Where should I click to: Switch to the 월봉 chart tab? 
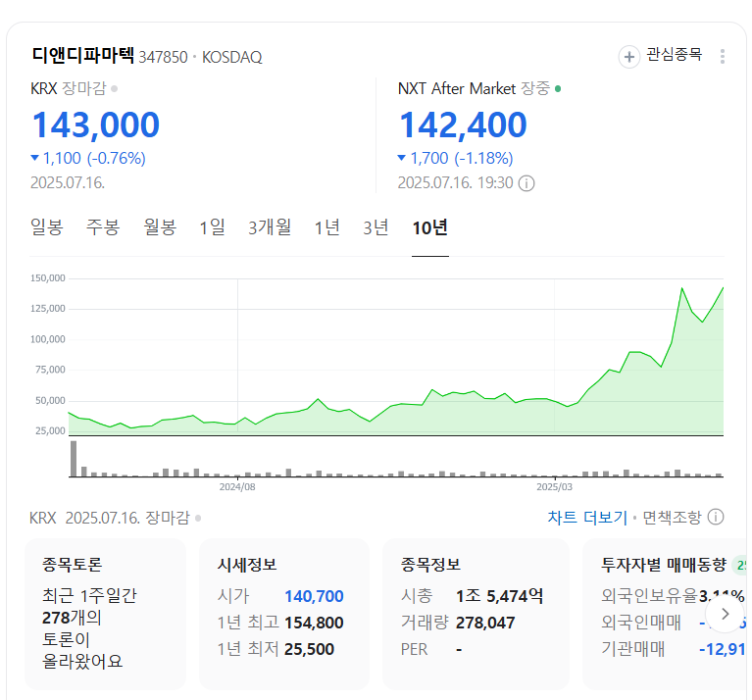tap(160, 227)
